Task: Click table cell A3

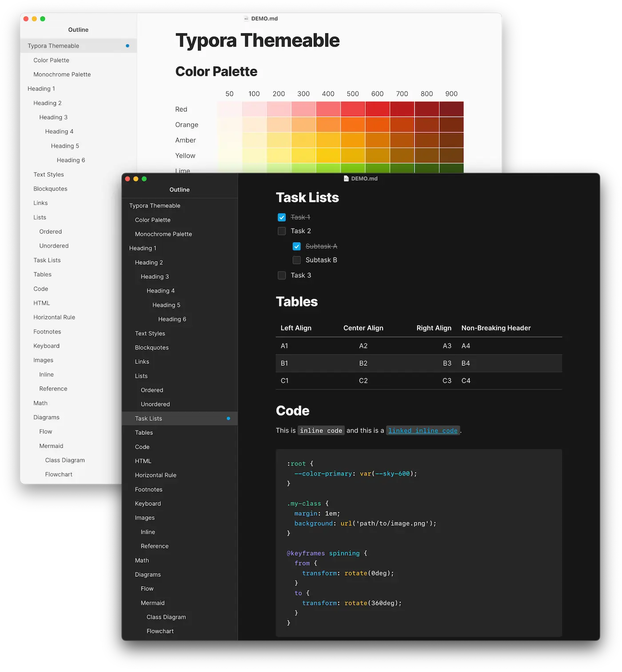Action: 447,346
